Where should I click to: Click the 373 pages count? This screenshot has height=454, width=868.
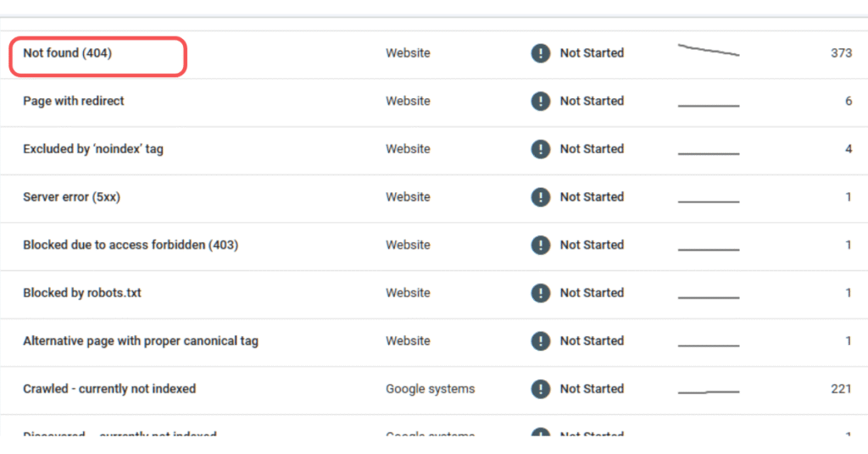(841, 53)
